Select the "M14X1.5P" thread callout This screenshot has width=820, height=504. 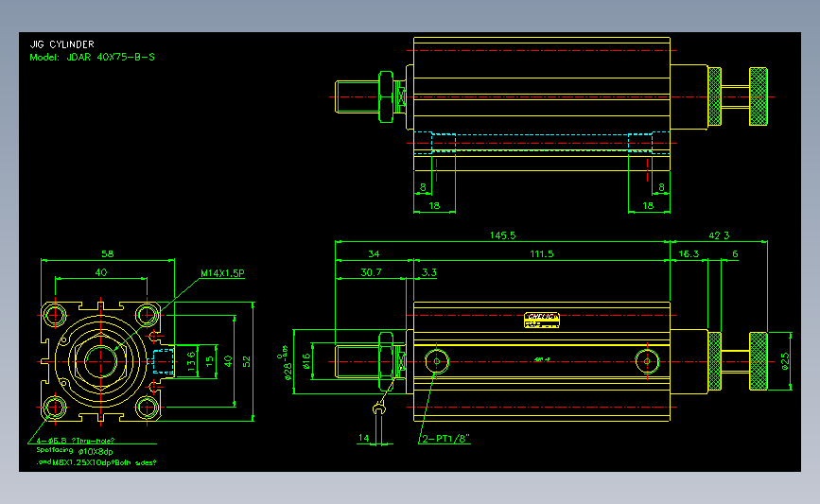(222, 273)
